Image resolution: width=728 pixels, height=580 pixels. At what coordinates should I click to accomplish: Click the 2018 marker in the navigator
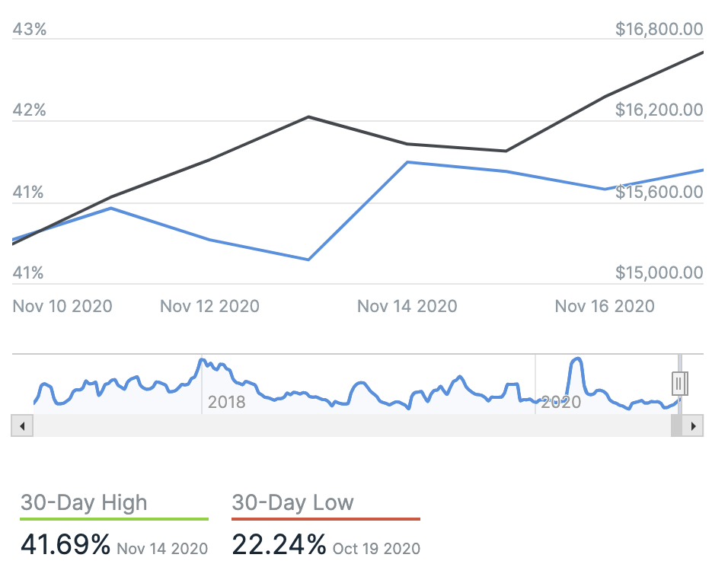pyautogui.click(x=227, y=402)
